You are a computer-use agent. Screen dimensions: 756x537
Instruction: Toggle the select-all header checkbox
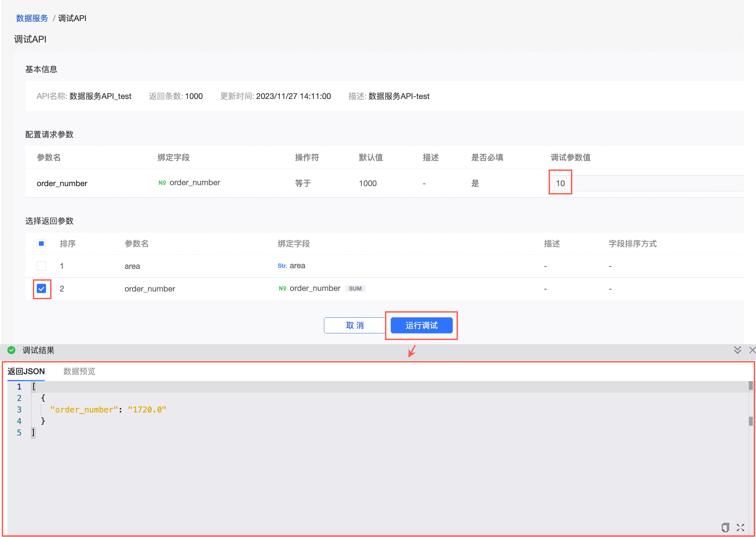(x=41, y=244)
